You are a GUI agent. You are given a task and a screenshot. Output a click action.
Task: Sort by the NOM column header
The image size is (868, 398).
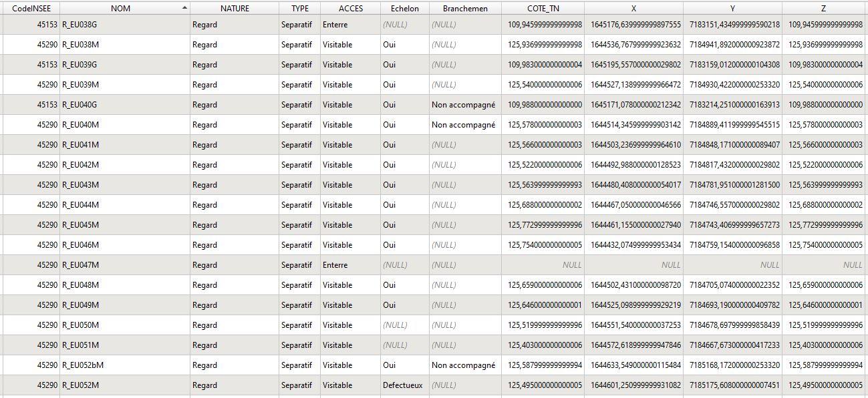[125, 8]
